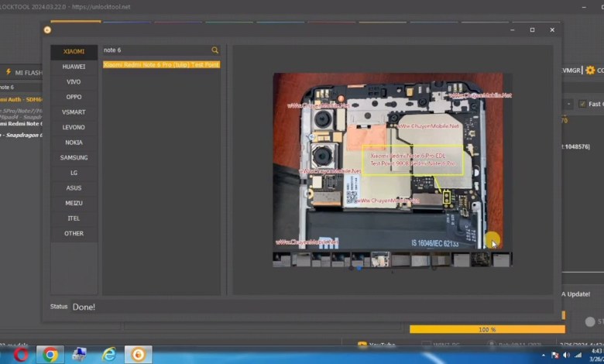604x364 pixels.
Task: Select the dark circuit board thumbnail
Action: 480,259
